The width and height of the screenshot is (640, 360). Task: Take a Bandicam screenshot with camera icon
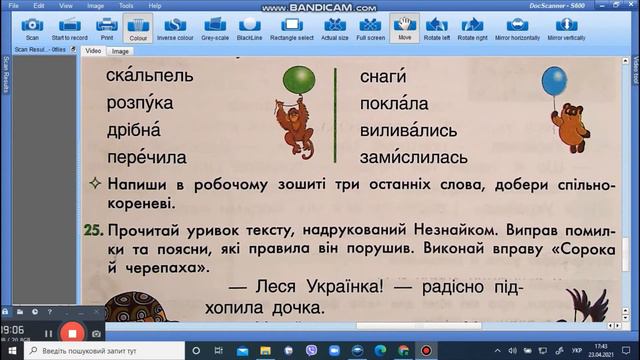point(96,334)
